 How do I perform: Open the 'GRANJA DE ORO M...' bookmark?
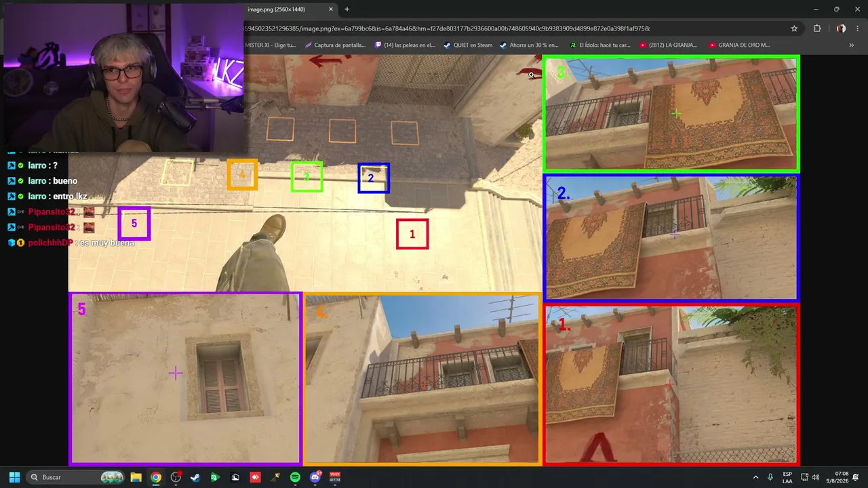739,45
